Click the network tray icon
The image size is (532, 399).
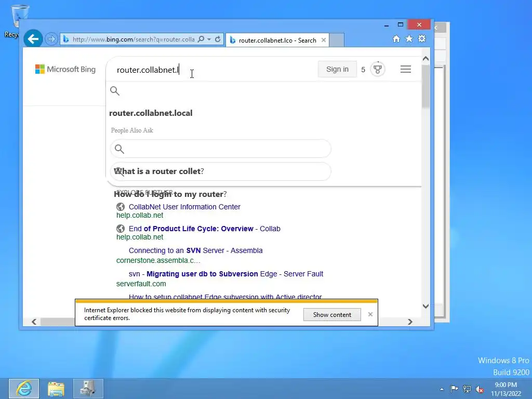point(467,389)
